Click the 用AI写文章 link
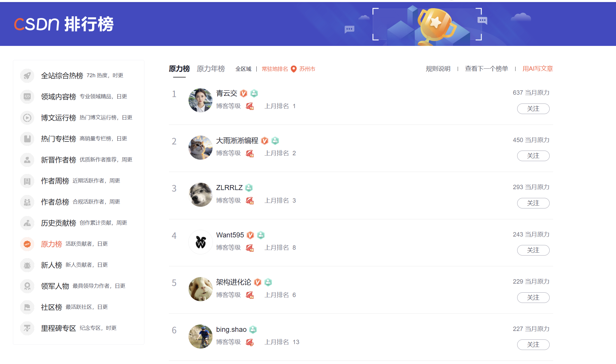Viewport: 616px width, 364px height. pos(538,69)
